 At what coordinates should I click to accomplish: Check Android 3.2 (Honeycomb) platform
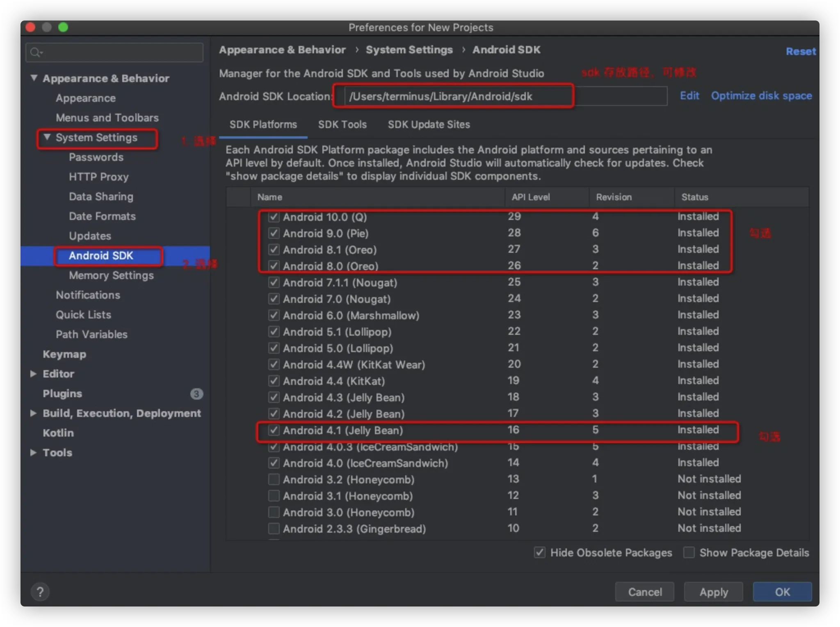click(274, 479)
